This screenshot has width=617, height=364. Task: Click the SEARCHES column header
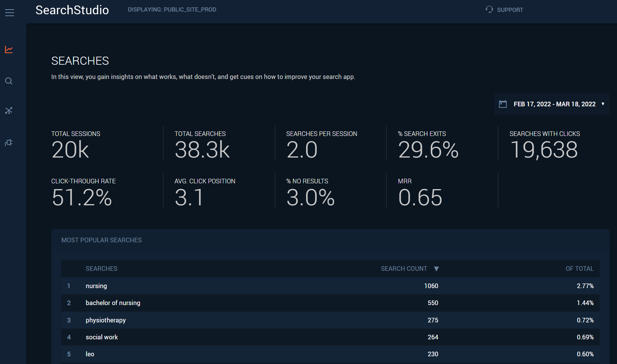(x=101, y=269)
